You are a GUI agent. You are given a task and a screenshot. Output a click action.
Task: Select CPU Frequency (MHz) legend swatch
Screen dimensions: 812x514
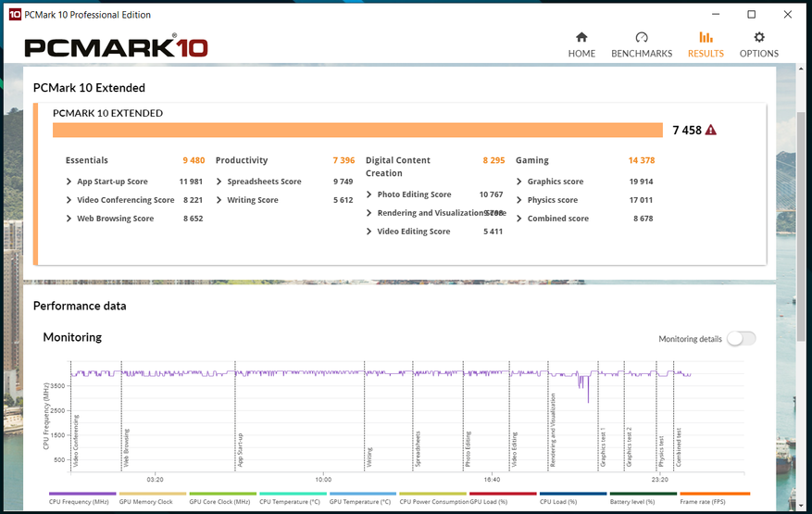[82, 494]
